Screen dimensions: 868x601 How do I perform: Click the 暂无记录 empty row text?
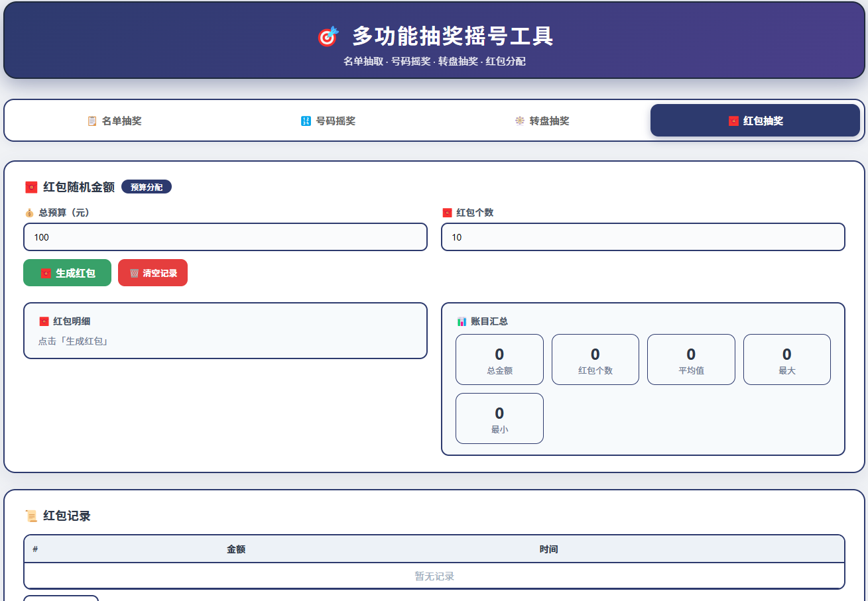click(434, 576)
